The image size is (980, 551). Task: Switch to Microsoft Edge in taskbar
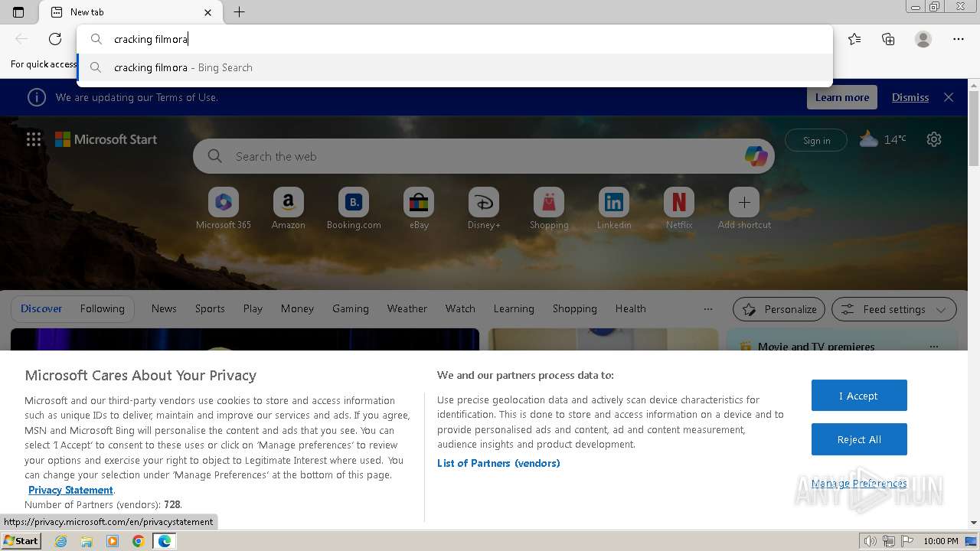coord(164,541)
